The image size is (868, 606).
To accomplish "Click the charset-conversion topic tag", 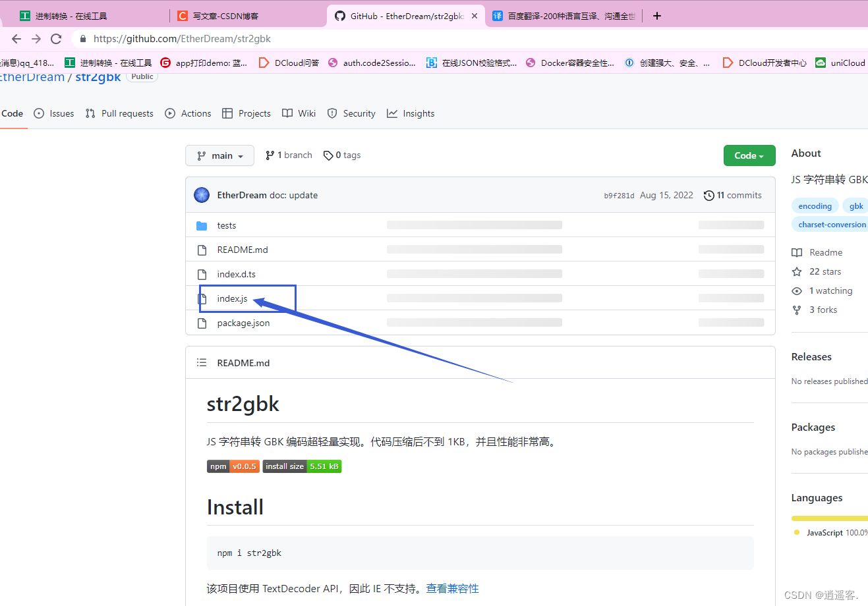I will [830, 225].
